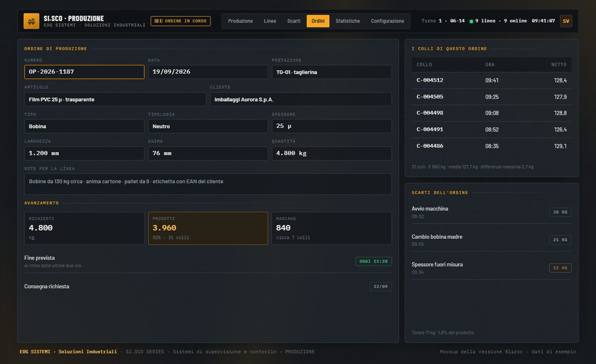Screen dimensions: 596x364
Task: Select collo row C-004505
Action: [x=492, y=97]
